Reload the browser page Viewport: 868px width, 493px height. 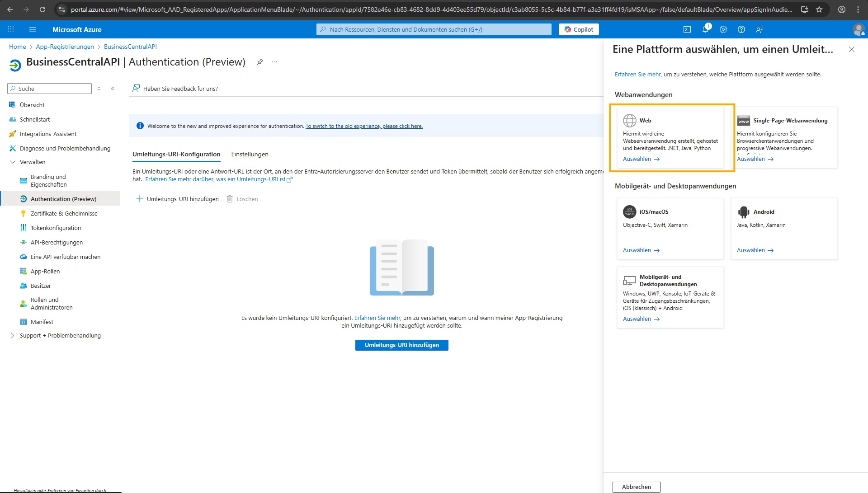(x=42, y=9)
